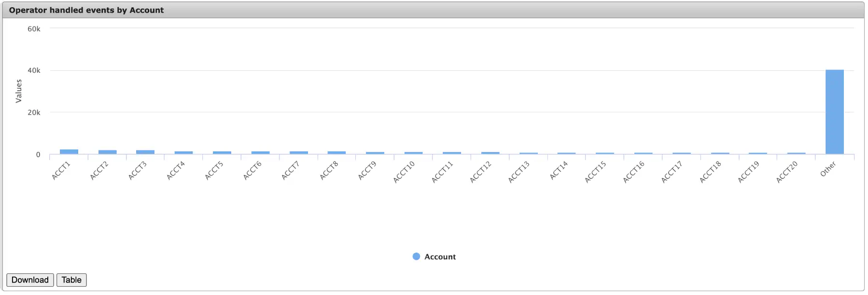
Task: Click the ACCT6 axis label
Action: point(252,171)
